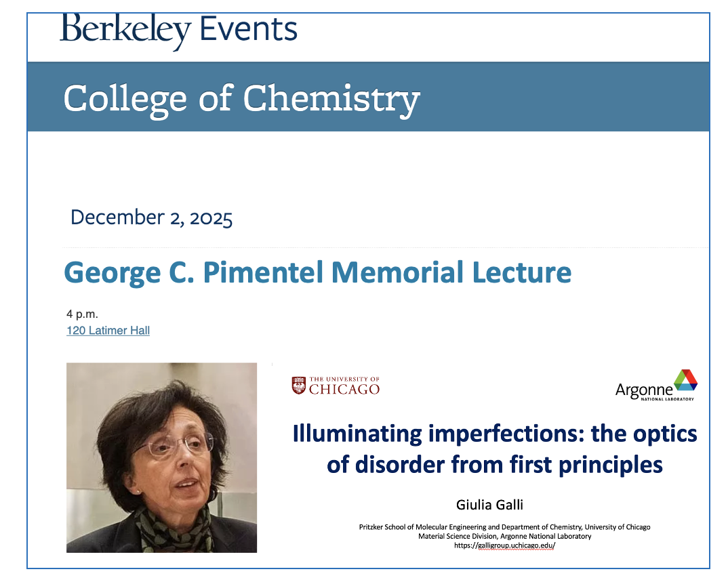
Task: Select the George C. Pimentel Memorial Lecture title
Action: (x=317, y=272)
